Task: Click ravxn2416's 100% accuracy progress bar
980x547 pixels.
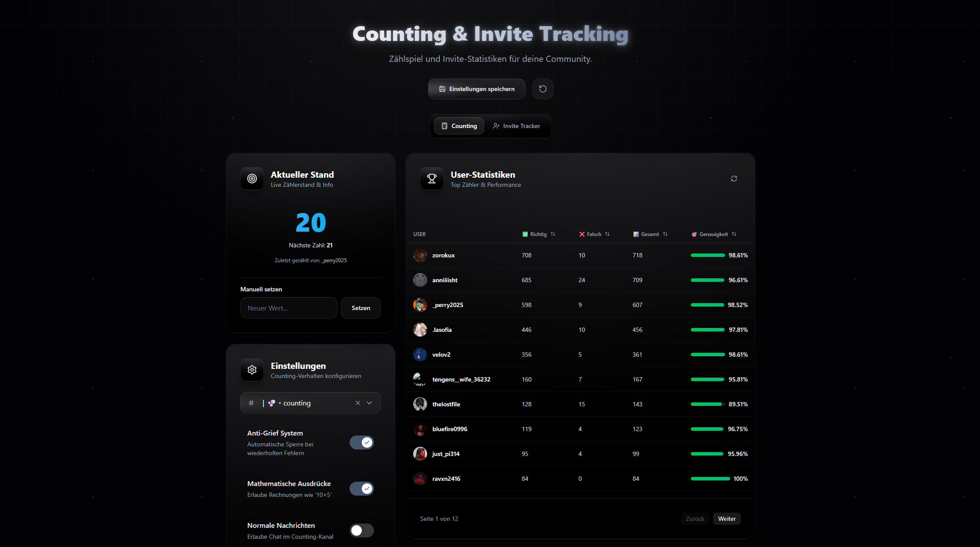Action: point(707,478)
